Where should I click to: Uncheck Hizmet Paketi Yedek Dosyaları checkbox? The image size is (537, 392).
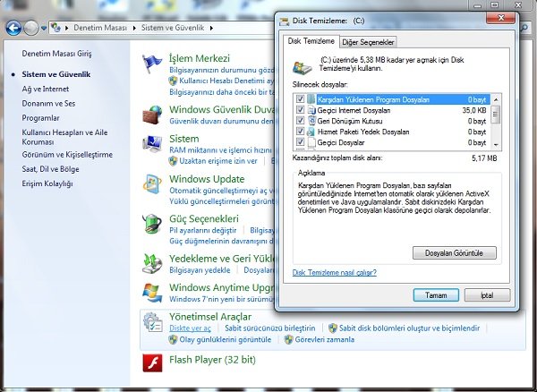[x=301, y=132]
